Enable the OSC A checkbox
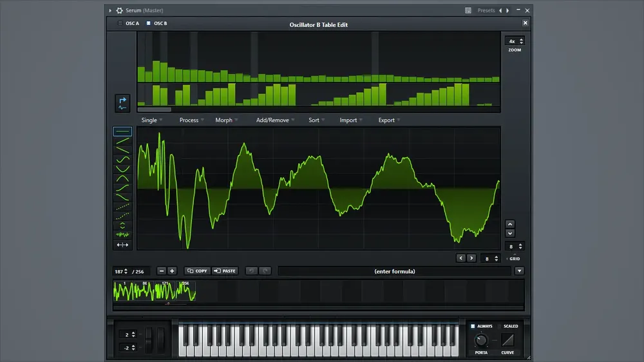This screenshot has height=362, width=644. (x=120, y=23)
